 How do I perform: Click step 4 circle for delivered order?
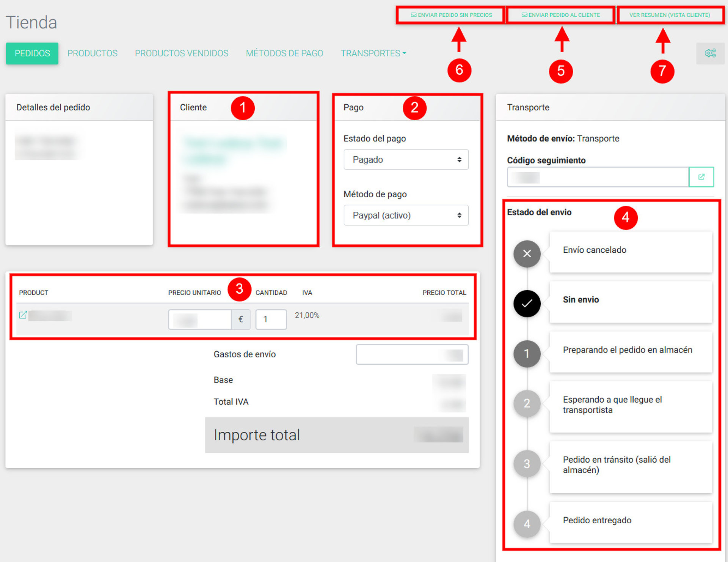click(x=527, y=524)
